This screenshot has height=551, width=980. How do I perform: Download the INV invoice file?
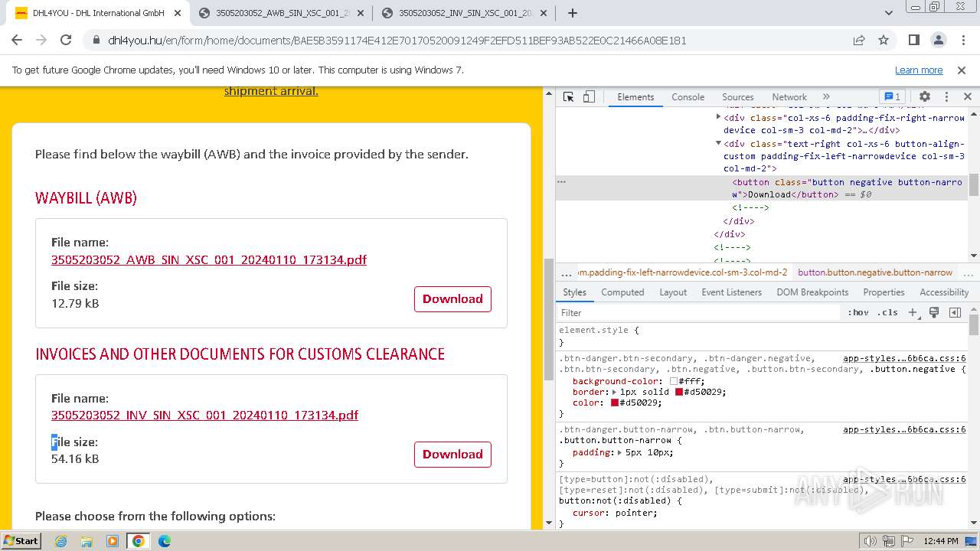[x=452, y=455]
